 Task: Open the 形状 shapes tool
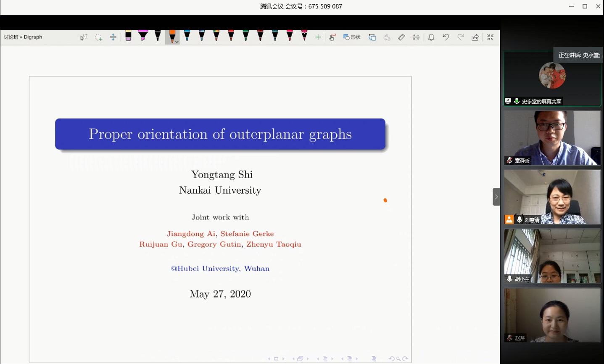[x=352, y=37]
